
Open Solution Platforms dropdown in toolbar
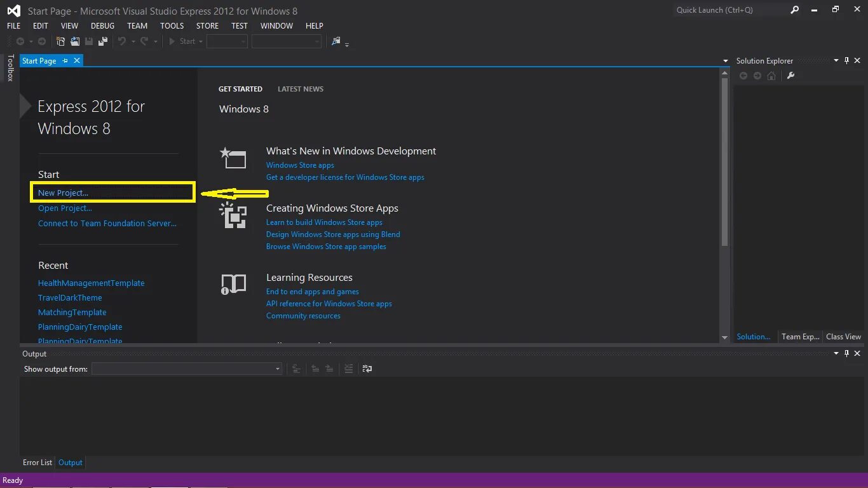tap(287, 41)
